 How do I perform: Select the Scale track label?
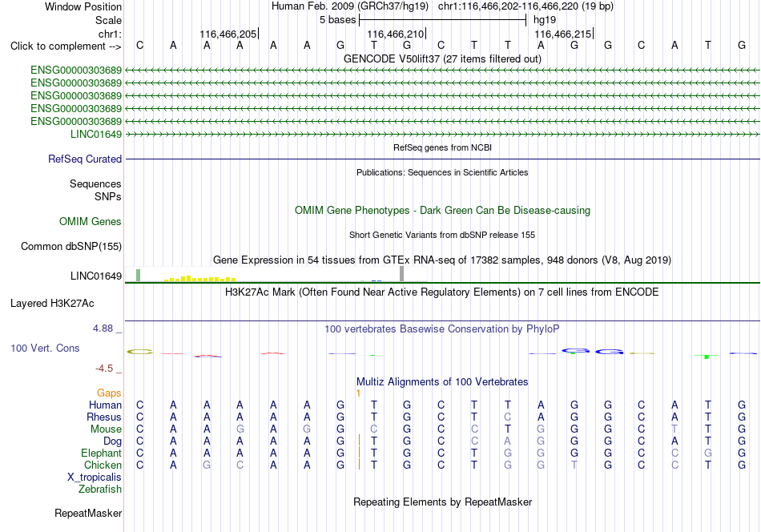click(108, 20)
